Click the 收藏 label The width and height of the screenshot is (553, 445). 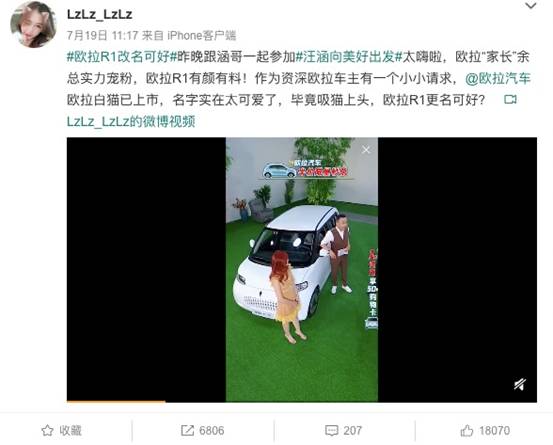(70, 431)
